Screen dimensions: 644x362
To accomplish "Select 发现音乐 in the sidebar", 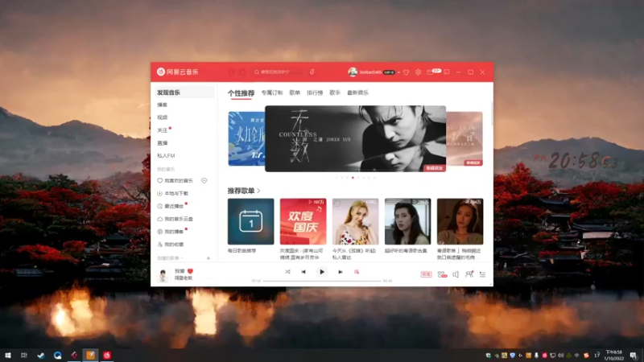I will click(x=184, y=93).
